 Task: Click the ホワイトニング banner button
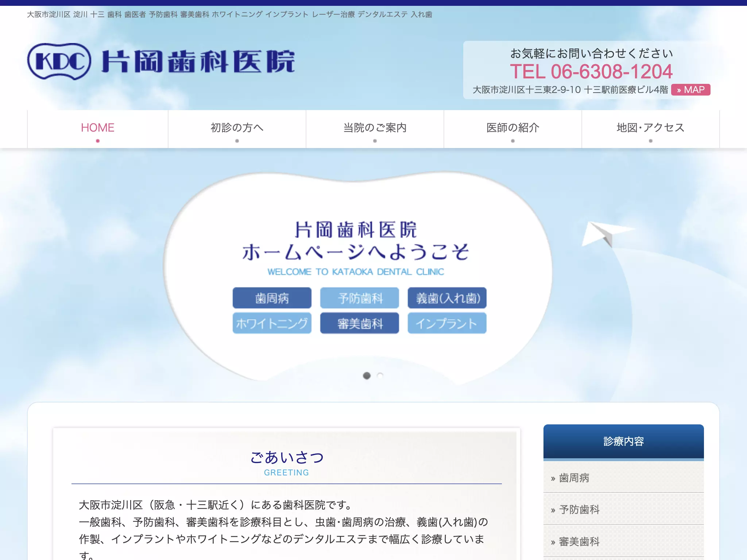pos(272,323)
